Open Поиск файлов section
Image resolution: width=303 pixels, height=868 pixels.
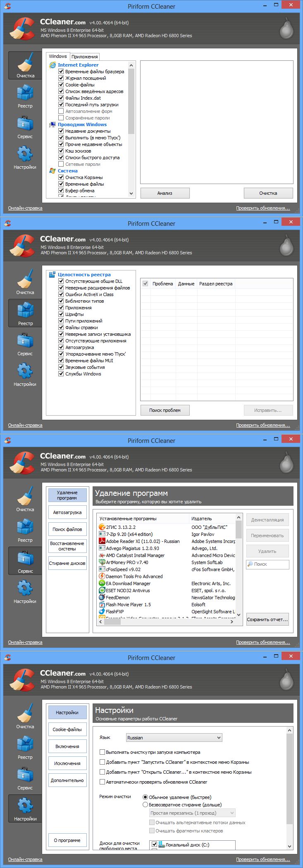[67, 529]
